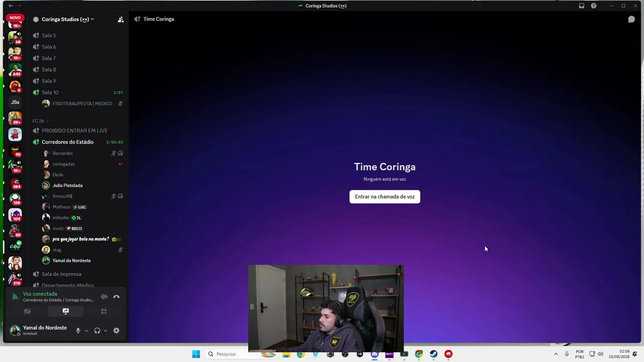Image resolution: width=644 pixels, height=362 pixels.
Task: Click the green voice connection signal icon
Action: tap(15, 297)
